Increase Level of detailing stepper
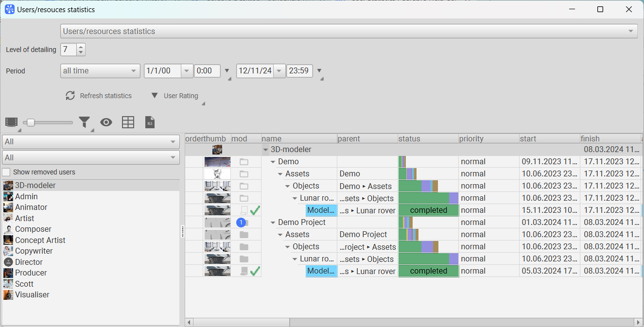This screenshot has width=644, height=327. click(x=81, y=47)
